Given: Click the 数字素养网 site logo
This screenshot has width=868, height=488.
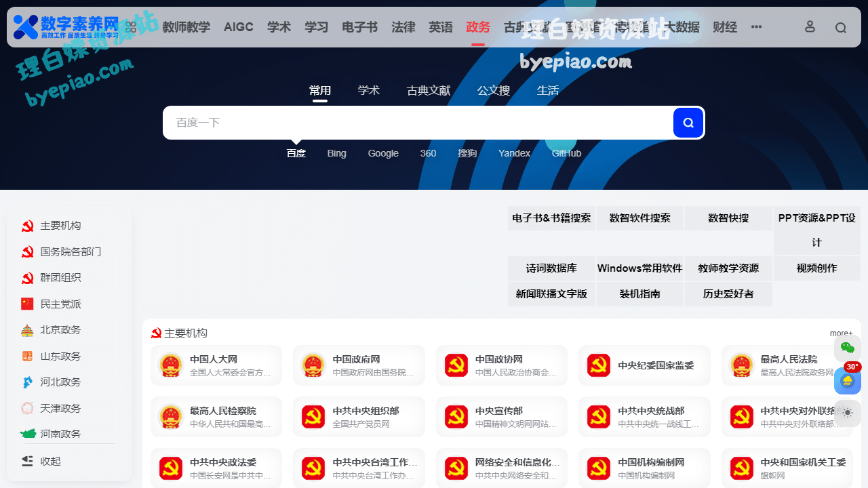Looking at the screenshot, I should point(66,27).
